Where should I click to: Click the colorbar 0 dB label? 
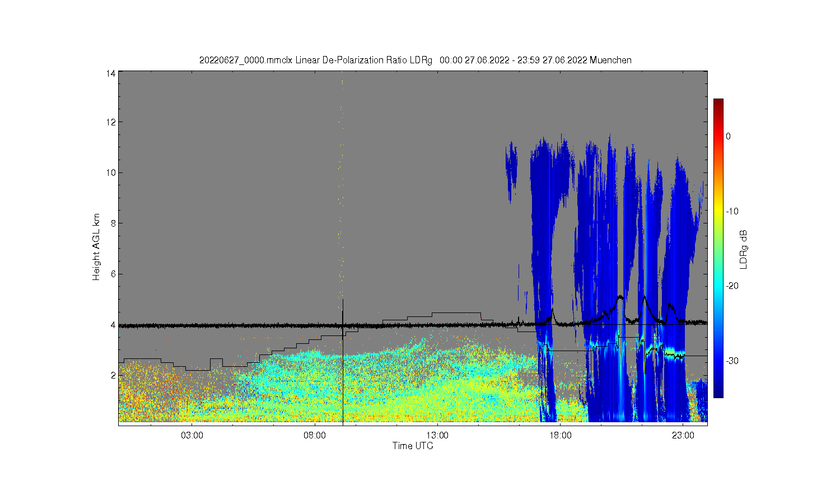pyautogui.click(x=728, y=136)
